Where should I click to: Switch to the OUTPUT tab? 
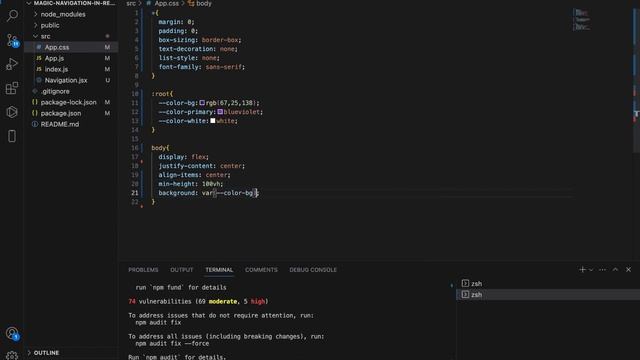pyautogui.click(x=182, y=270)
